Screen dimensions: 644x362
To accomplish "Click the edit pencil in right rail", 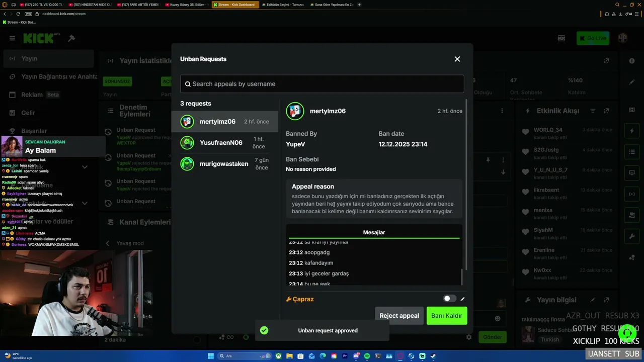I will pyautogui.click(x=632, y=82).
